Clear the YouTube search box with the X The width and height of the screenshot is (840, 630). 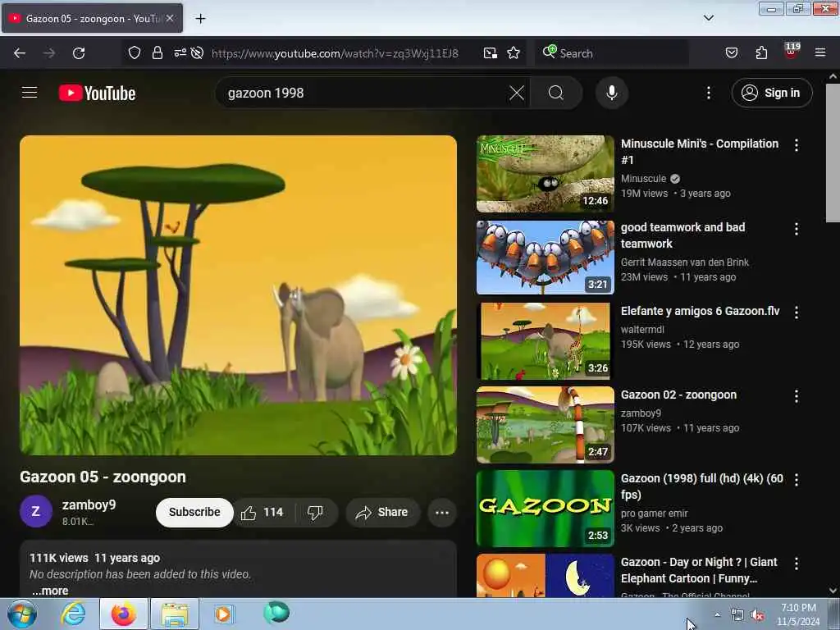click(517, 94)
